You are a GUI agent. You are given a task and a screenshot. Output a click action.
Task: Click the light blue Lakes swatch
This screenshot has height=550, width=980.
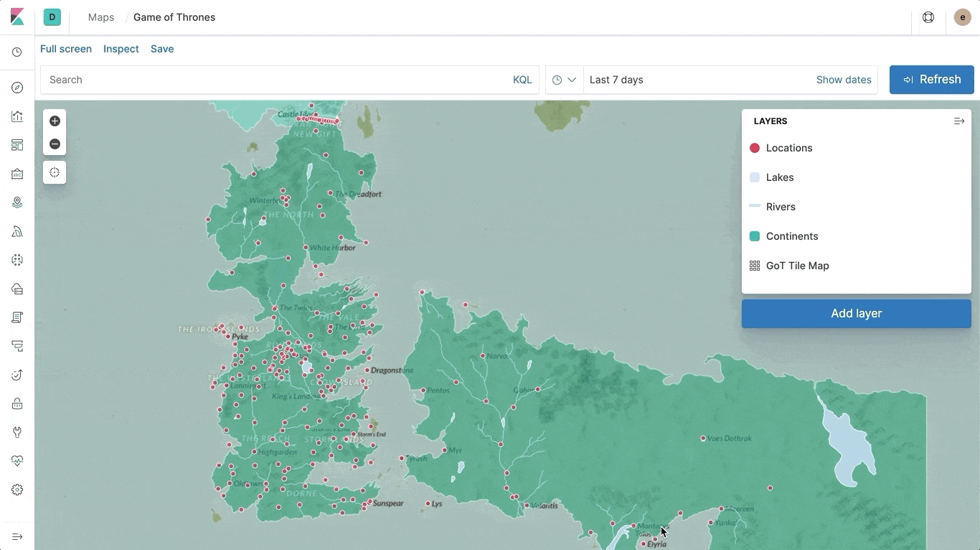(x=755, y=177)
